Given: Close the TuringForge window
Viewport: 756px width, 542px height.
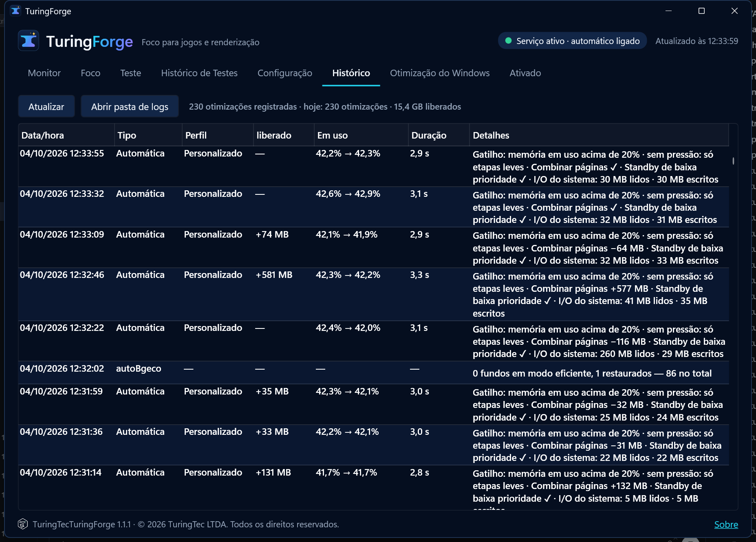Looking at the screenshot, I should pos(734,11).
